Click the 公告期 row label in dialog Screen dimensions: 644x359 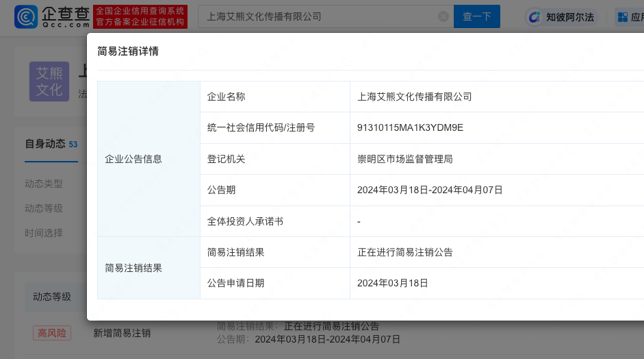click(221, 190)
